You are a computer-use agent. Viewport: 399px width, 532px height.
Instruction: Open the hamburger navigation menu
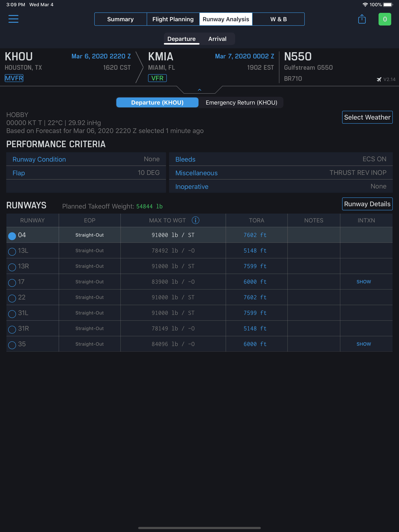coord(14,19)
